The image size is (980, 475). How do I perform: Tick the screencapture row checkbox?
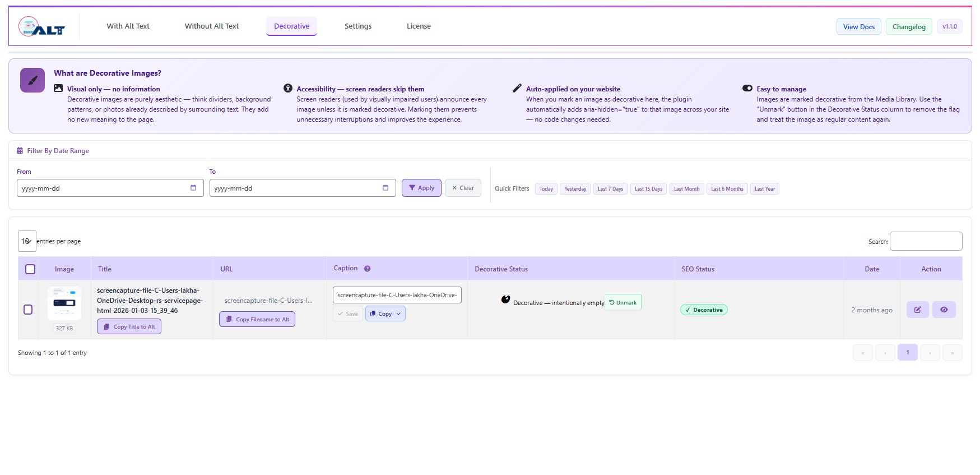pyautogui.click(x=28, y=310)
